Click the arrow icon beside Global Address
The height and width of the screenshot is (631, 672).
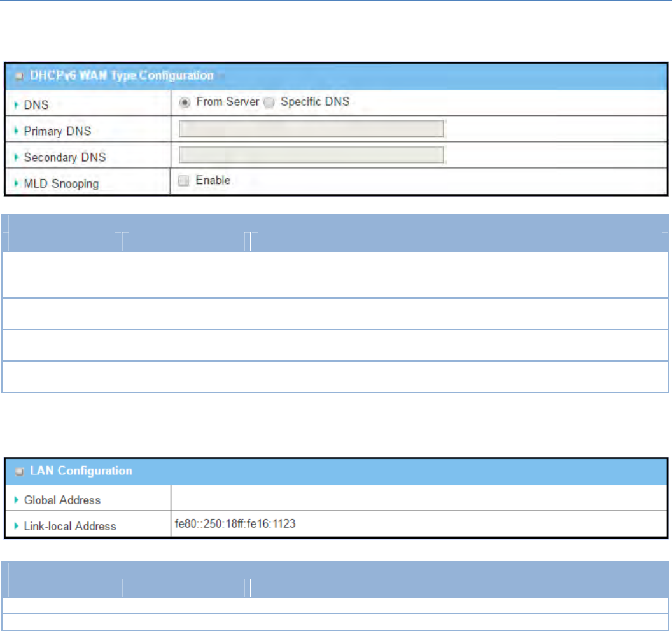pyautogui.click(x=17, y=500)
